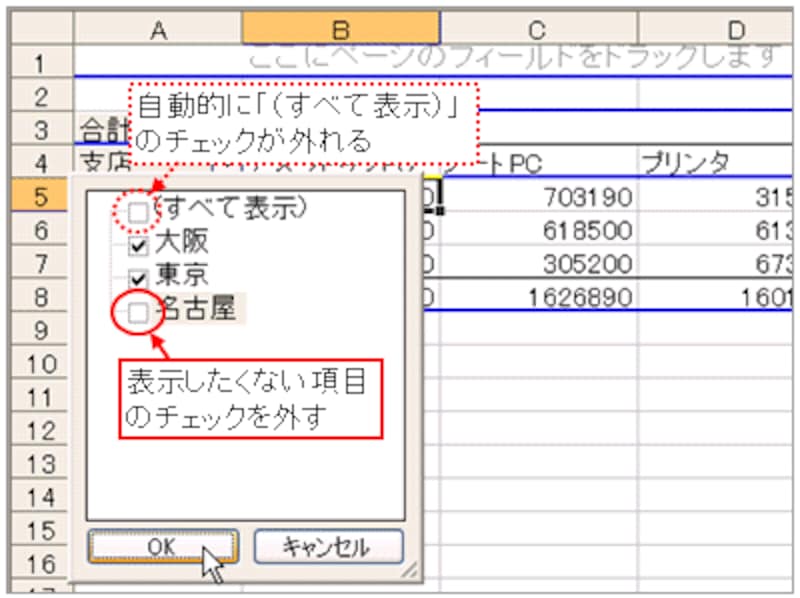800x598 pixels.
Task: Select row 7 header
Action: point(40,263)
